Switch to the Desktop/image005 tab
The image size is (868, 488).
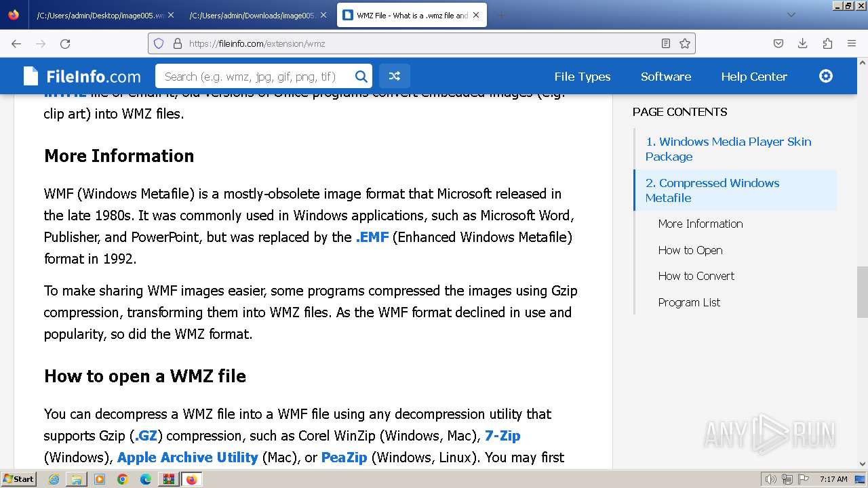pyautogui.click(x=104, y=15)
